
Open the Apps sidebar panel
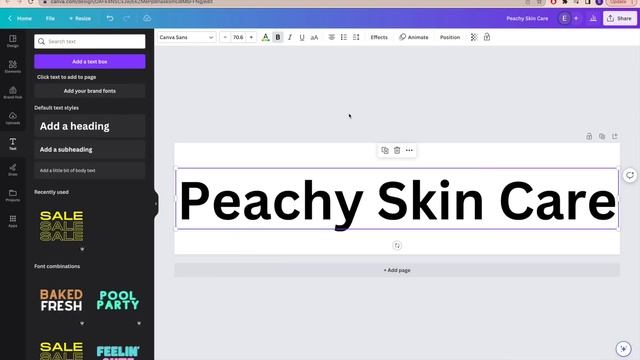point(13,221)
